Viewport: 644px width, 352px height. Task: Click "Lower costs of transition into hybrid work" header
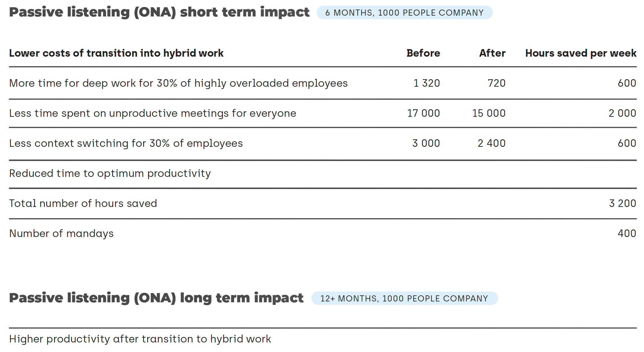116,53
